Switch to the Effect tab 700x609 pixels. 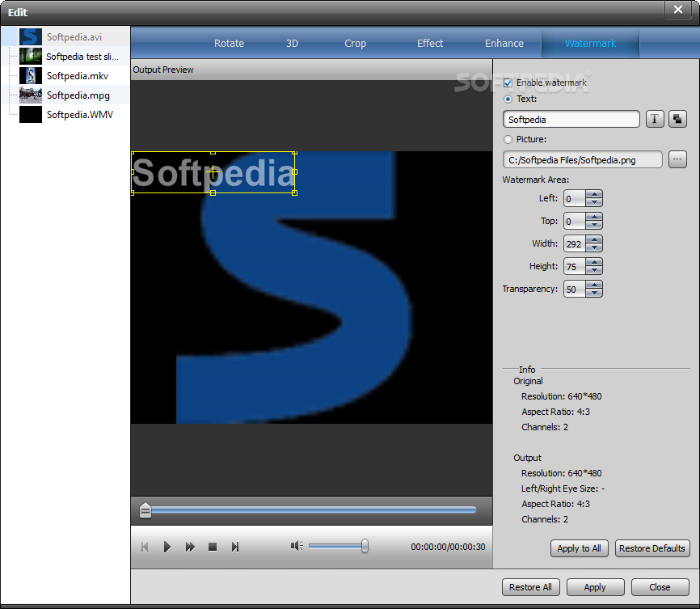coord(430,44)
